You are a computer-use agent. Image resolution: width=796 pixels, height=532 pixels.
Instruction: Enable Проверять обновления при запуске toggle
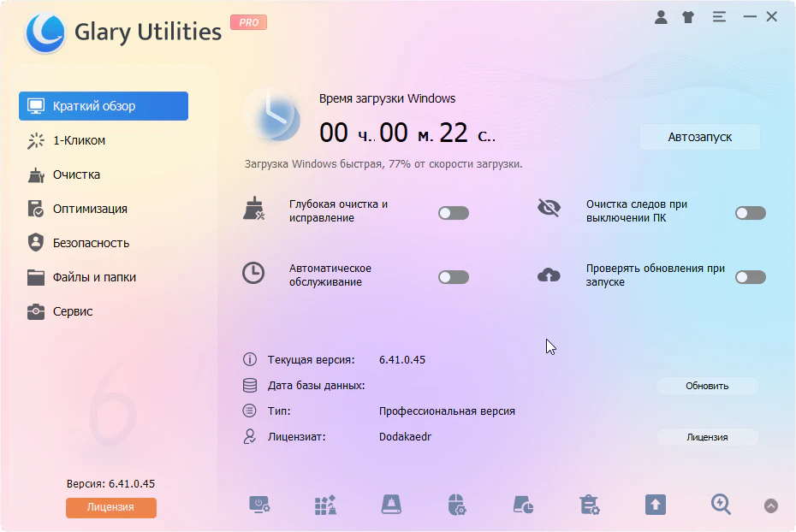tap(750, 277)
